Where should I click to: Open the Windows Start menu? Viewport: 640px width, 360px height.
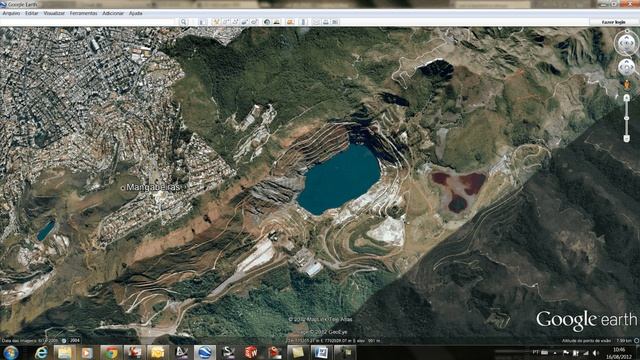point(11,352)
